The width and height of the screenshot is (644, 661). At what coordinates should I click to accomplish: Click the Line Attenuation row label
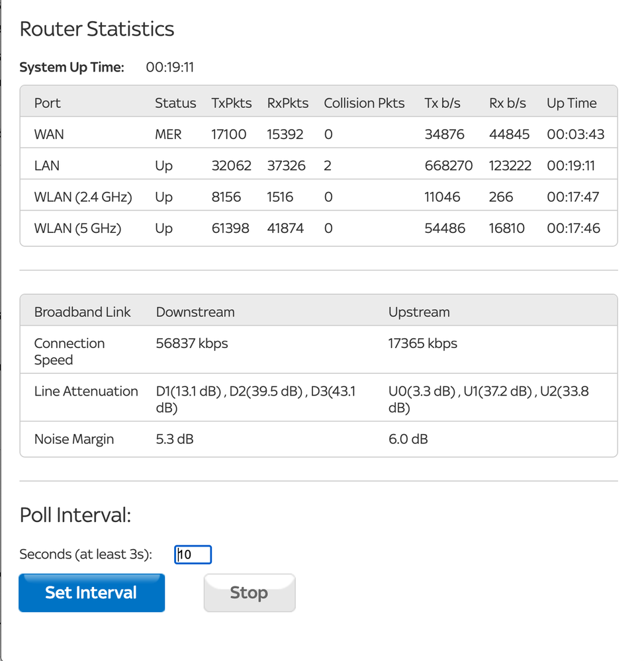(86, 391)
